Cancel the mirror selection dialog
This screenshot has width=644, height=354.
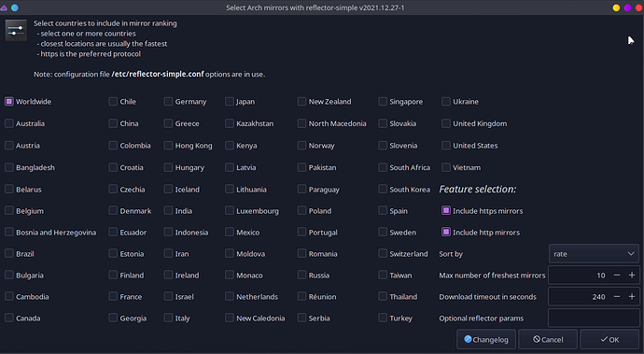click(x=548, y=339)
